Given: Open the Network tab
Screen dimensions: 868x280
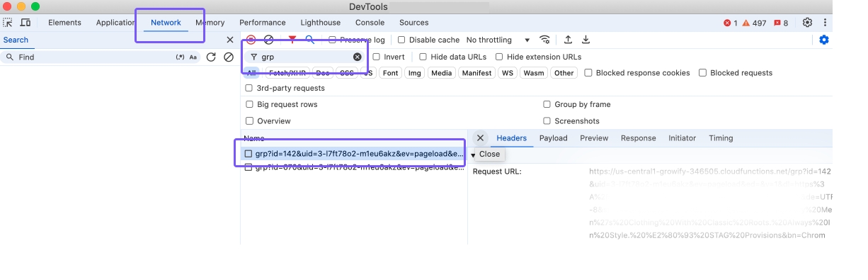Looking at the screenshot, I should 166,23.
